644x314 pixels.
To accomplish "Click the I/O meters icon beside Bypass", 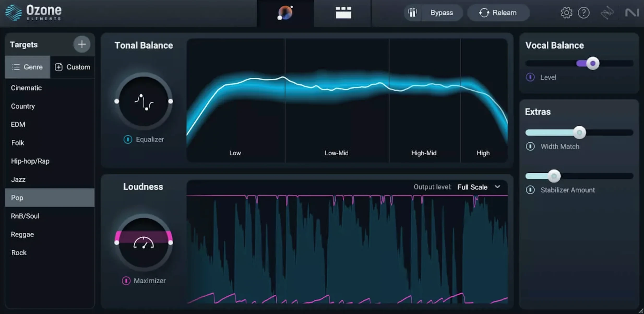I will 412,13.
